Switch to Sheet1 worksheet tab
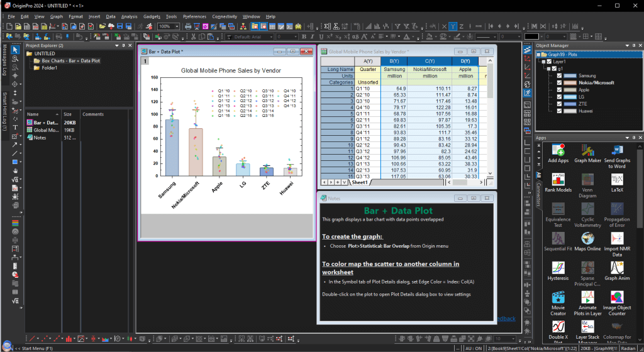 pyautogui.click(x=360, y=182)
